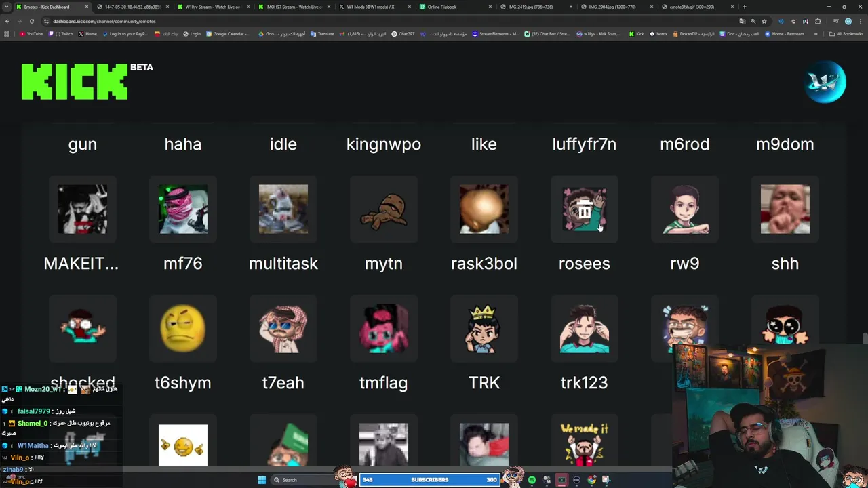Click the "like" emote label
The width and height of the screenshot is (868, 488).
(484, 144)
